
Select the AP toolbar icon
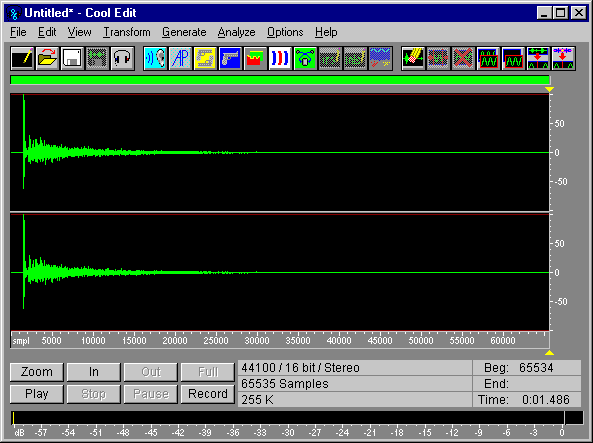[x=180, y=59]
